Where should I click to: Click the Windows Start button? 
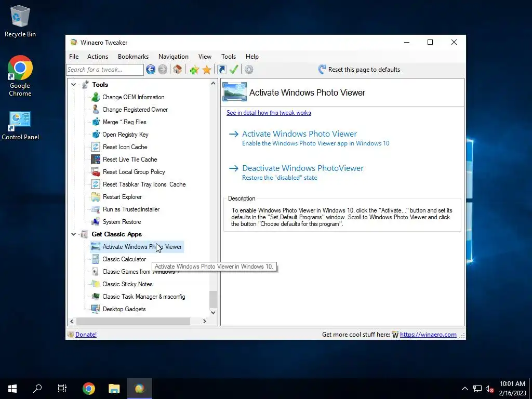(x=12, y=389)
